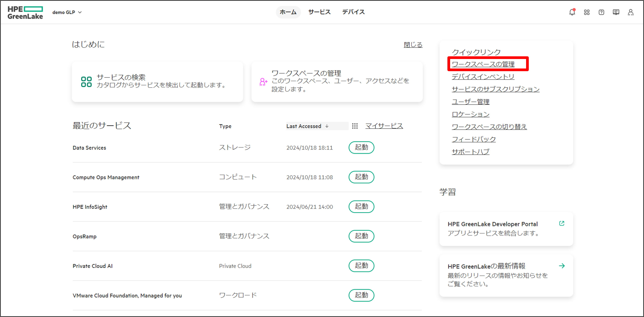Launch OpsRamp with 起動 button

coord(361,236)
